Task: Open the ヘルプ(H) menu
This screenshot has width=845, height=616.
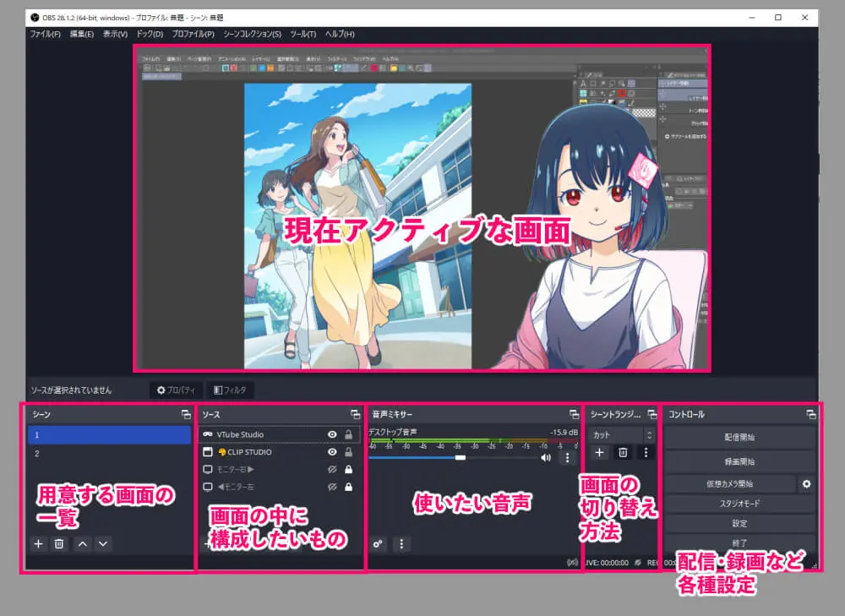Action: (x=340, y=34)
